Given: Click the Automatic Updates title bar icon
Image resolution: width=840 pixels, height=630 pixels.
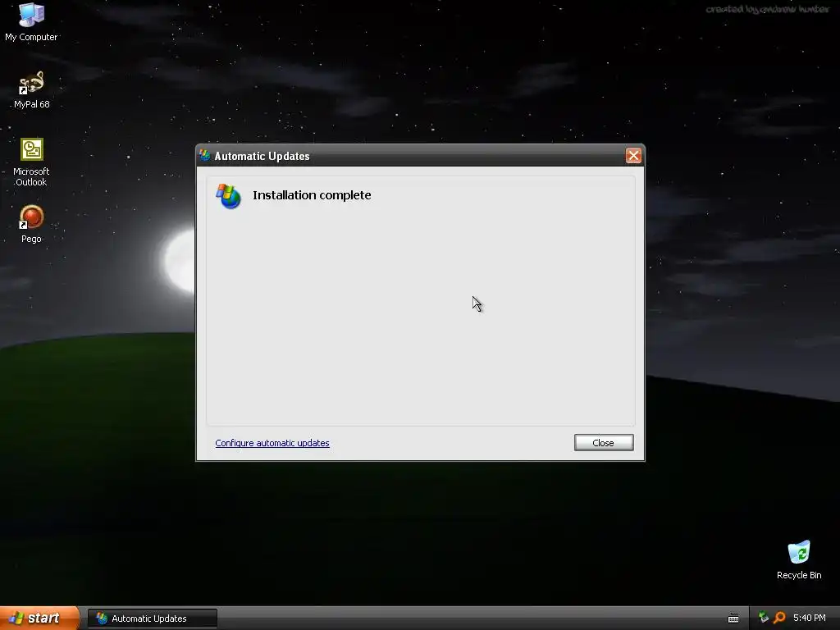Looking at the screenshot, I should [204, 155].
